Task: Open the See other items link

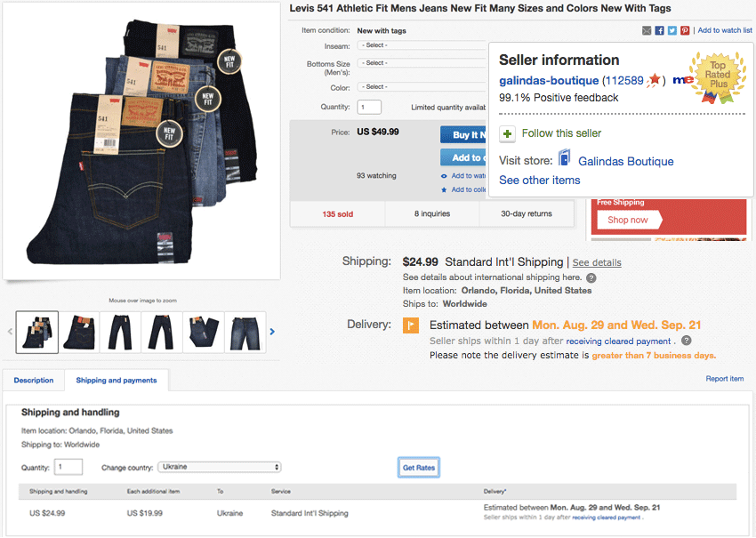Action: click(x=539, y=181)
